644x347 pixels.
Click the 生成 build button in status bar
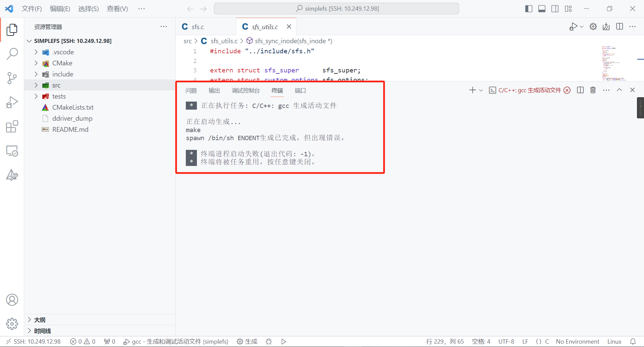247,342
